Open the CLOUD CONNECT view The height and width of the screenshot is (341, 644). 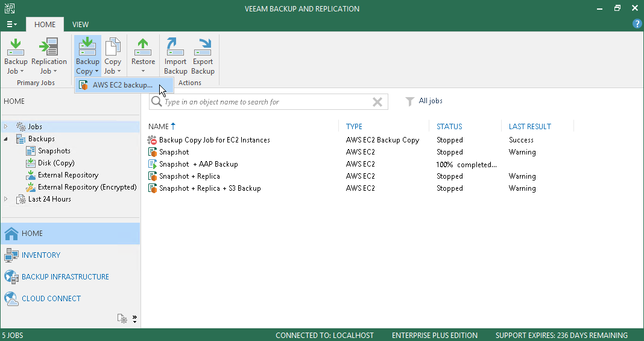[70, 299]
